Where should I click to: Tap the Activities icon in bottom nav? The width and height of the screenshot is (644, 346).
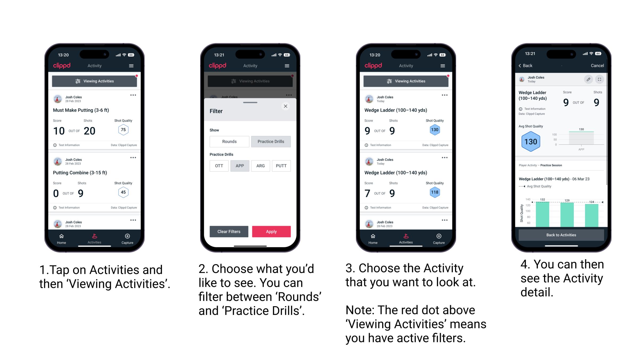click(x=94, y=237)
